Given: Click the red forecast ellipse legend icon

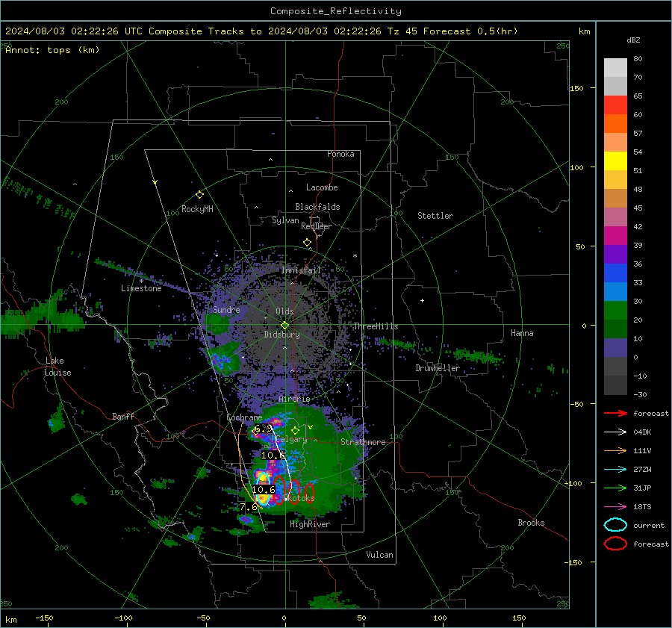Looking at the screenshot, I should tap(615, 544).
